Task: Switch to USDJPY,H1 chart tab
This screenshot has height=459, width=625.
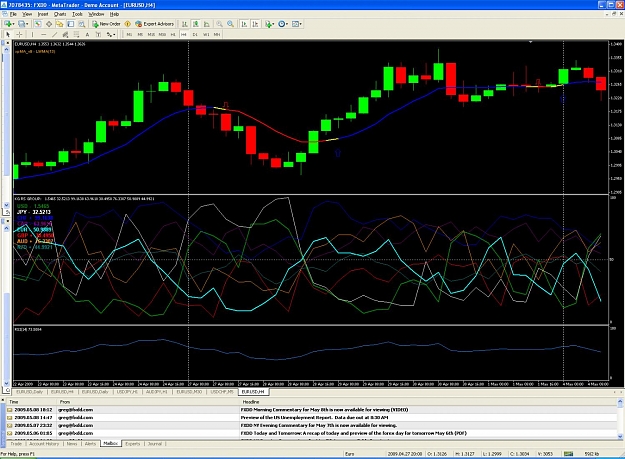Action: 127,392
